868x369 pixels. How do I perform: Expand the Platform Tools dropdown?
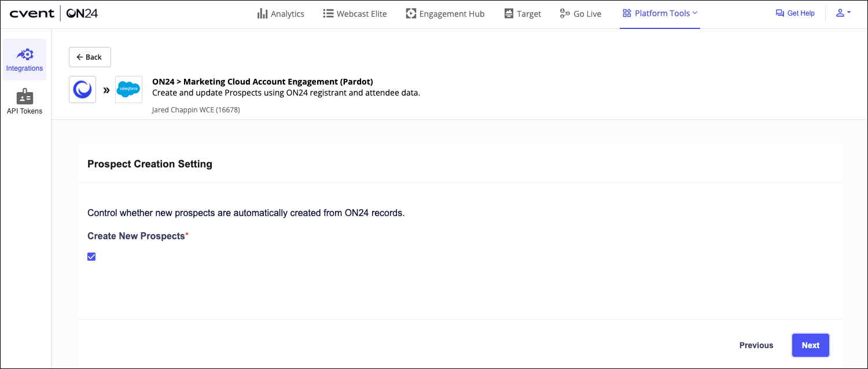tap(660, 13)
